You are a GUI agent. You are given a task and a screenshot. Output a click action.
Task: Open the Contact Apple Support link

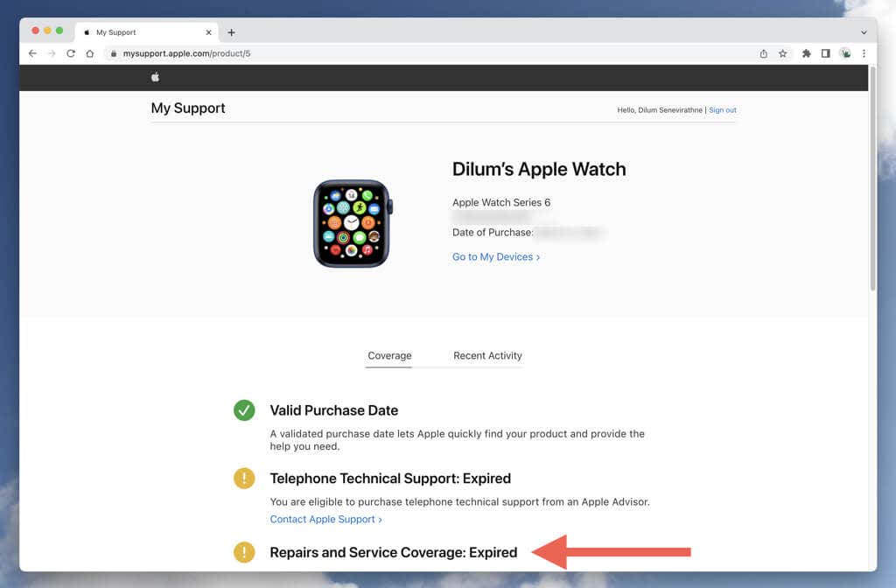pos(325,519)
